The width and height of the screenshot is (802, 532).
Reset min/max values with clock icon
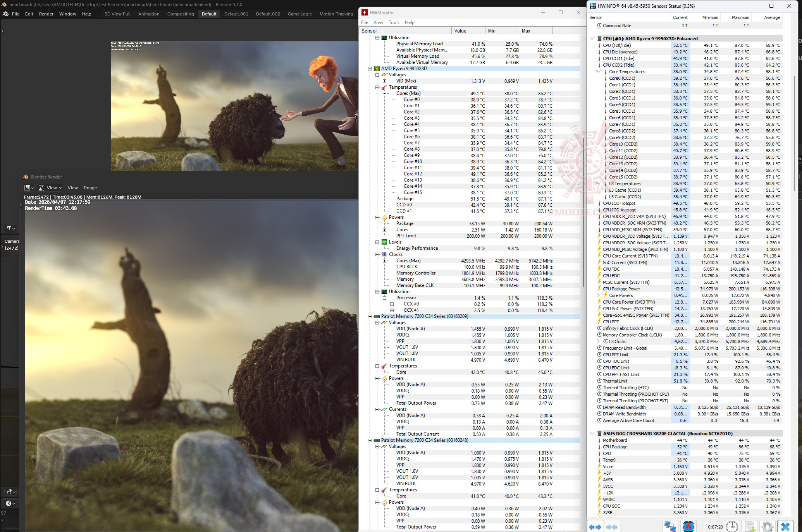coord(731,527)
